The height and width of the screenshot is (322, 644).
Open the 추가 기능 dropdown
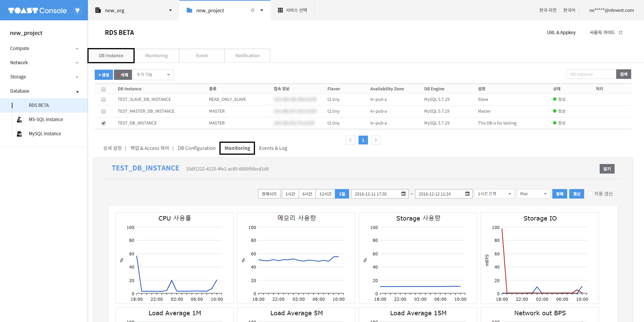(x=153, y=75)
